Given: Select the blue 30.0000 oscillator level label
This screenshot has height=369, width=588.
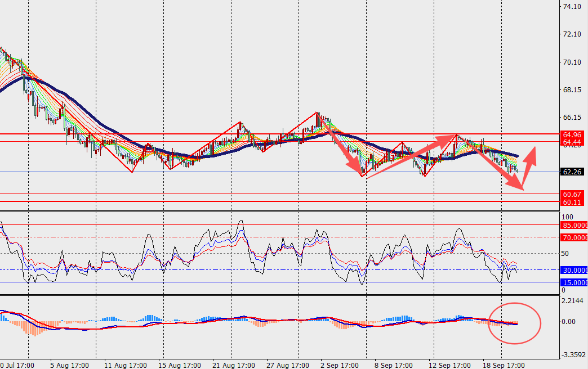Looking at the screenshot, I should 574,270.
